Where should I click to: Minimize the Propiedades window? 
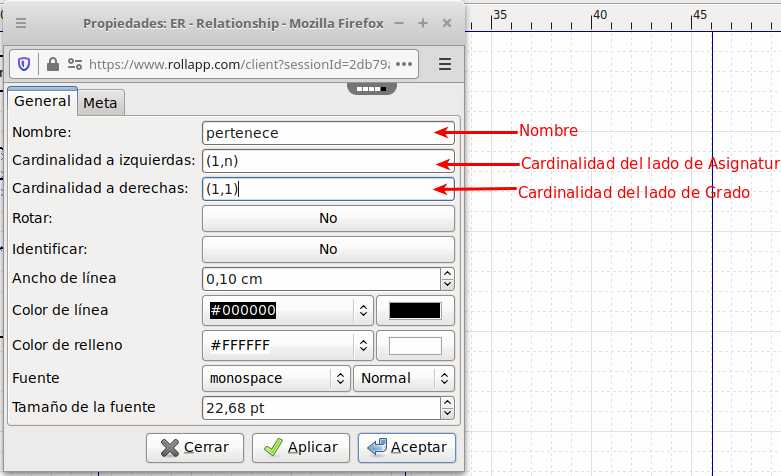coord(399,23)
